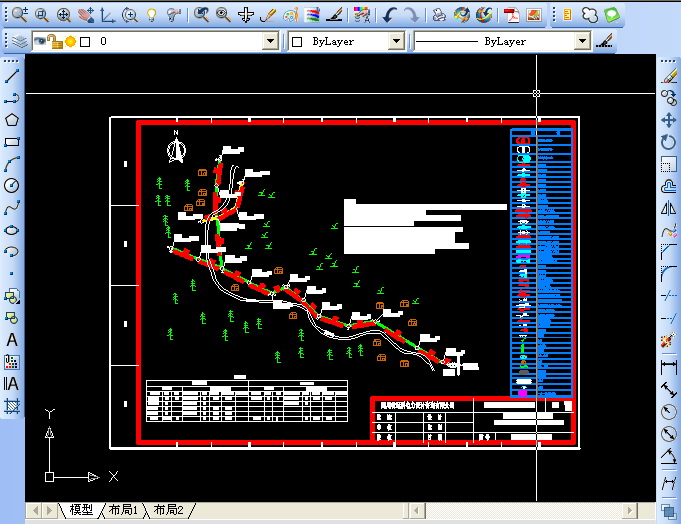Toggle freeze sun icon for layer 0

pyautogui.click(x=70, y=42)
